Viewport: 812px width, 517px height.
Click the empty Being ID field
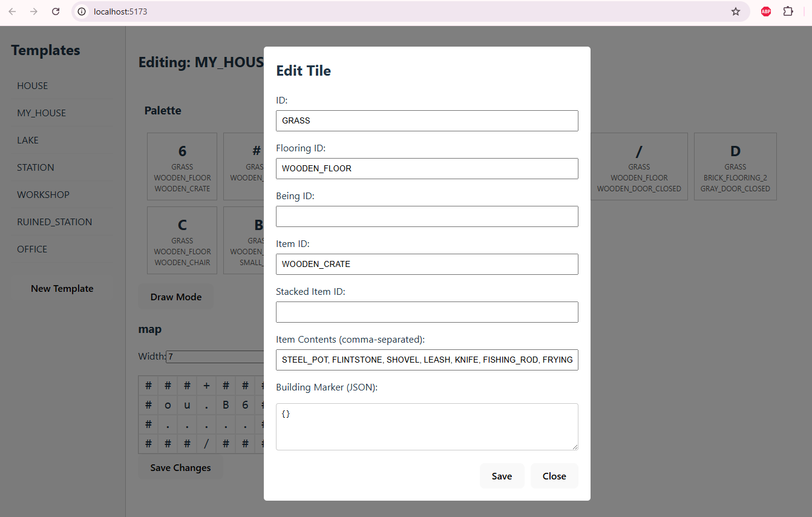click(427, 216)
